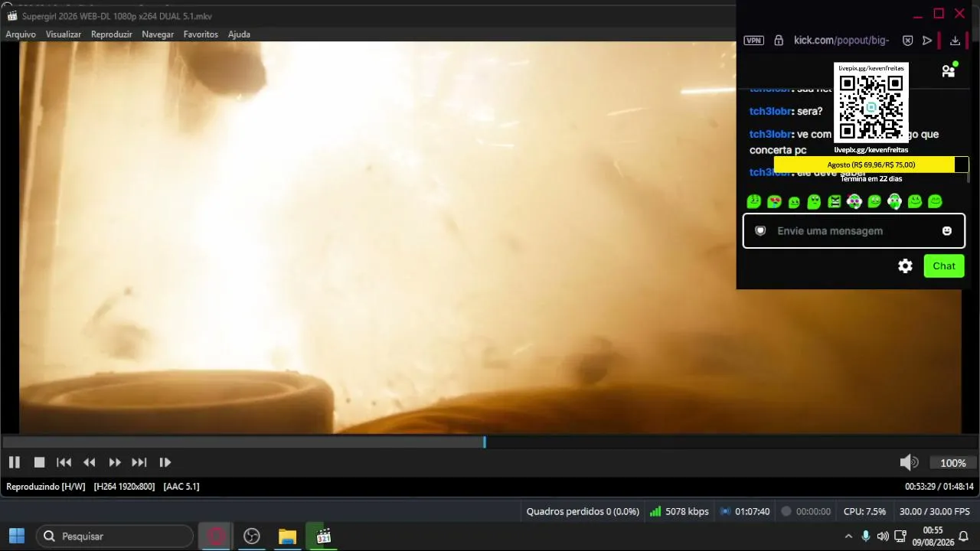Click the shield badge icon in chat input
The image size is (980, 551).
[760, 231]
